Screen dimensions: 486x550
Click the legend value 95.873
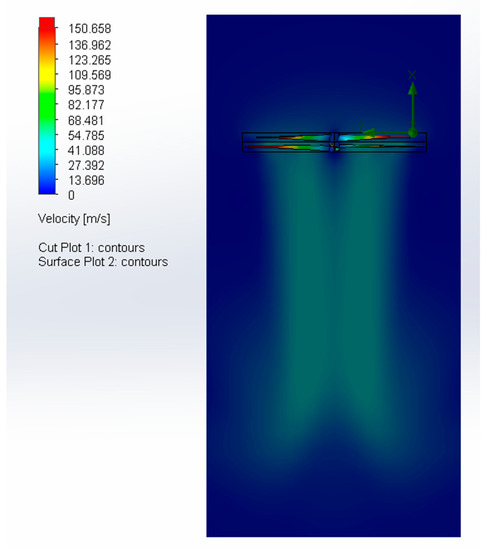pyautogui.click(x=86, y=90)
